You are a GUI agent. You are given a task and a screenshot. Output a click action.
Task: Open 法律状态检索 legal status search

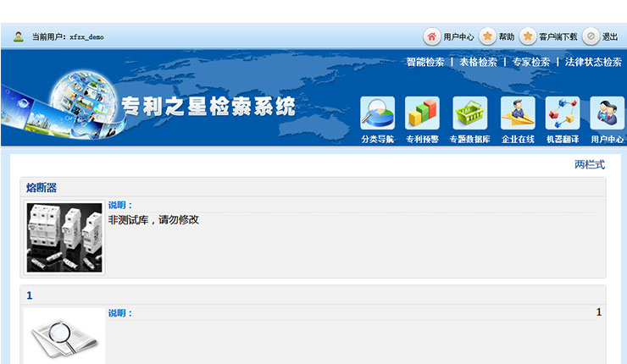pyautogui.click(x=593, y=62)
